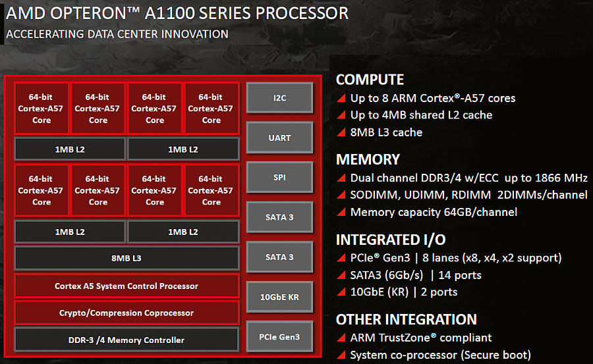593x364 pixels.
Task: Click the Cortex A5 System Control Processor block
Action: click(127, 286)
